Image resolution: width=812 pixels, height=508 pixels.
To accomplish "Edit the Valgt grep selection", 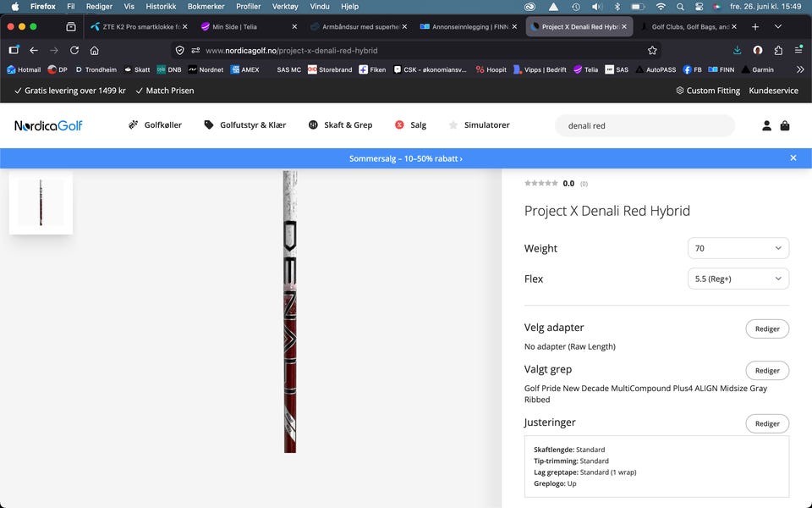I will 767,371.
